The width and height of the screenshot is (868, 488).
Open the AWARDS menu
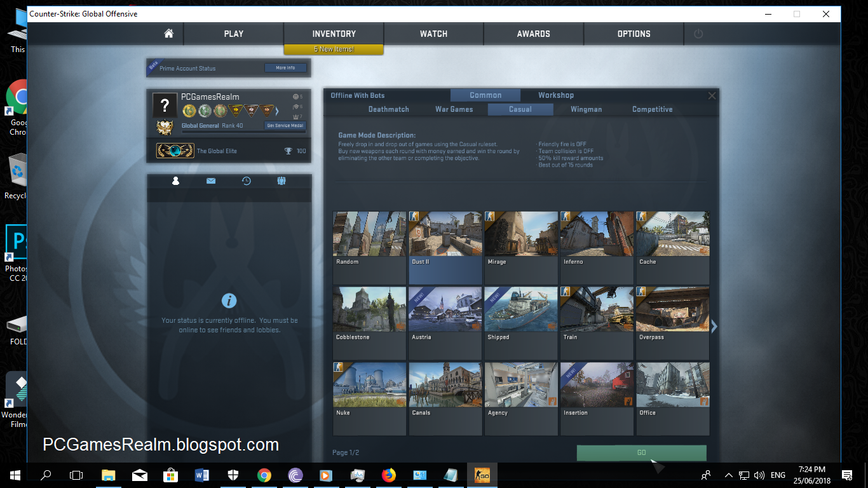534,34
